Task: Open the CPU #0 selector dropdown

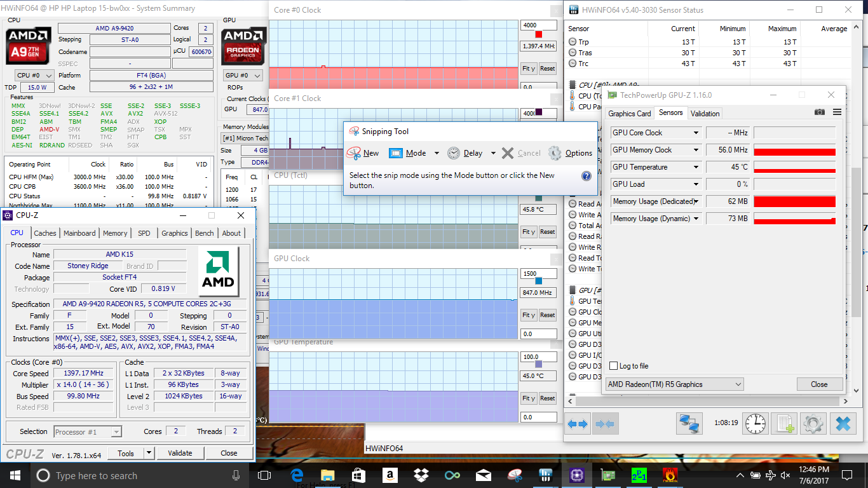Action: tap(36, 76)
